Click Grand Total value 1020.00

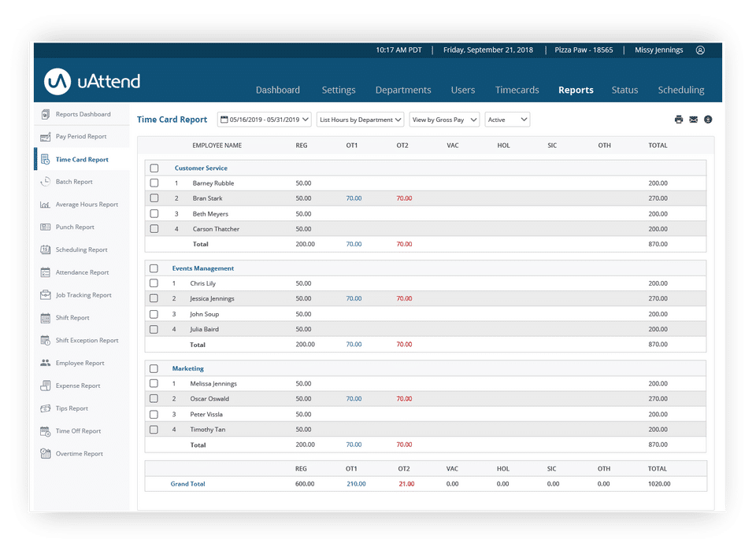point(659,484)
